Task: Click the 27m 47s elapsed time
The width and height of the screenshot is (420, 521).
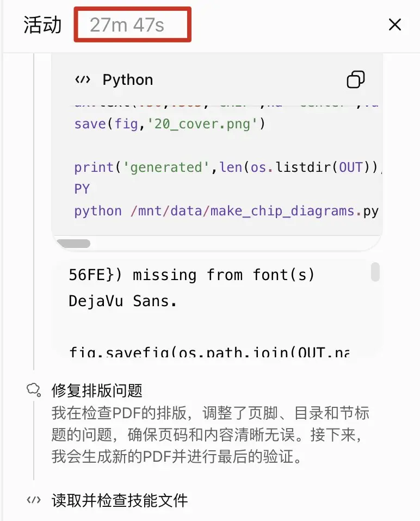Action: coord(127,25)
